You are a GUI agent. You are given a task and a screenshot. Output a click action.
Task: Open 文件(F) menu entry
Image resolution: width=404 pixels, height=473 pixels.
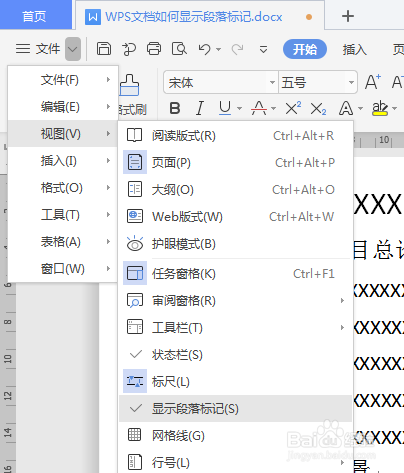(63, 80)
